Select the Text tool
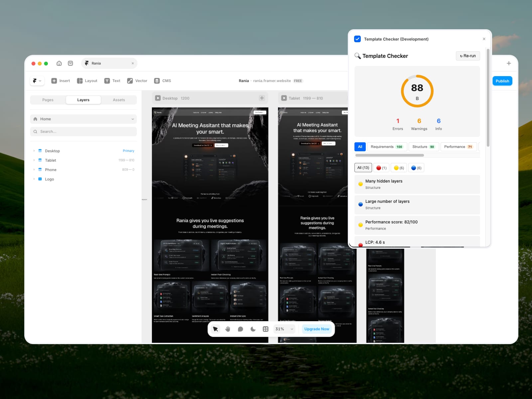This screenshot has height=399, width=532. click(112, 81)
